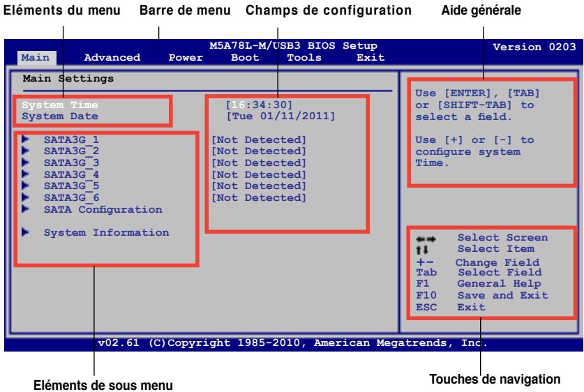The image size is (584, 392).
Task: Click the Version 0203 text
Action: (534, 47)
